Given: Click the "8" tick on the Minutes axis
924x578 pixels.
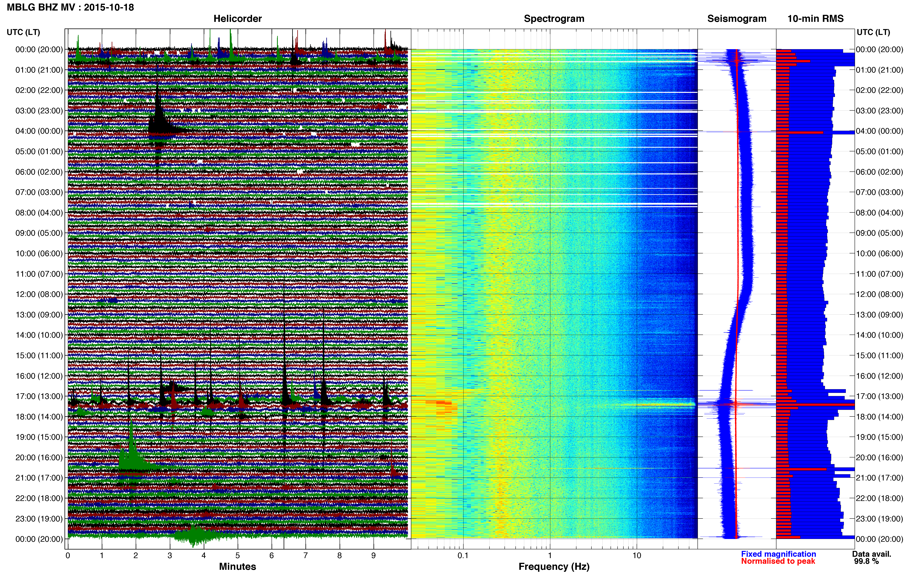Looking at the screenshot, I should tap(340, 555).
